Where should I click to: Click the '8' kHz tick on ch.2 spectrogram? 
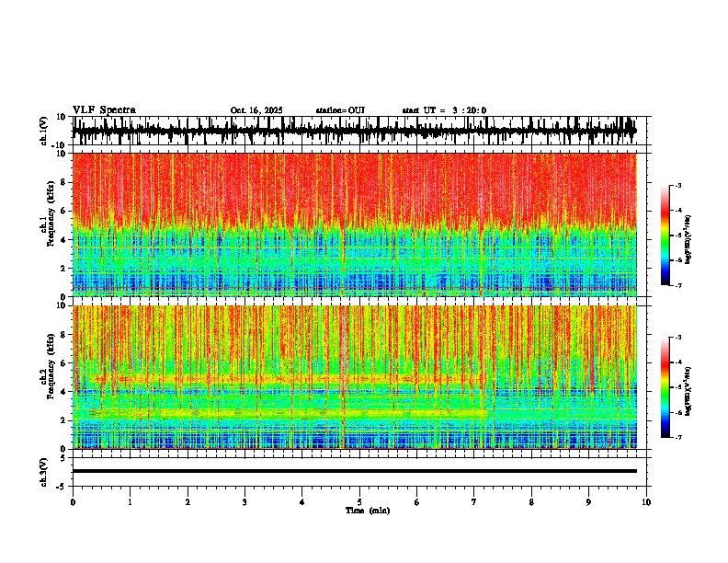[64, 335]
